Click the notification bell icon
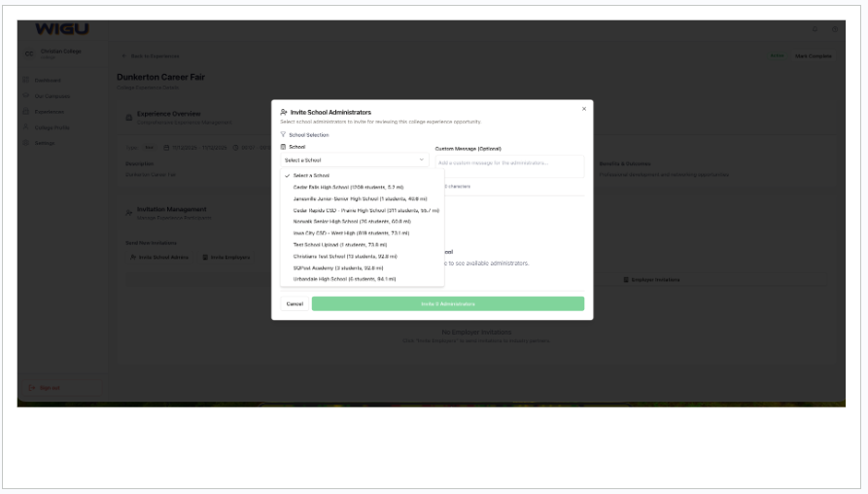The image size is (868, 494). pyautogui.click(x=815, y=29)
